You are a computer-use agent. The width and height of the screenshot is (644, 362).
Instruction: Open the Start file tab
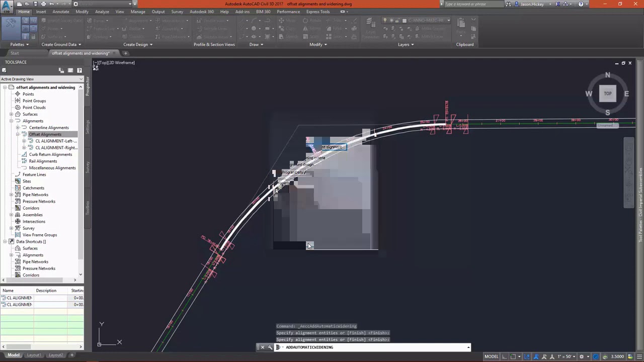point(15,53)
